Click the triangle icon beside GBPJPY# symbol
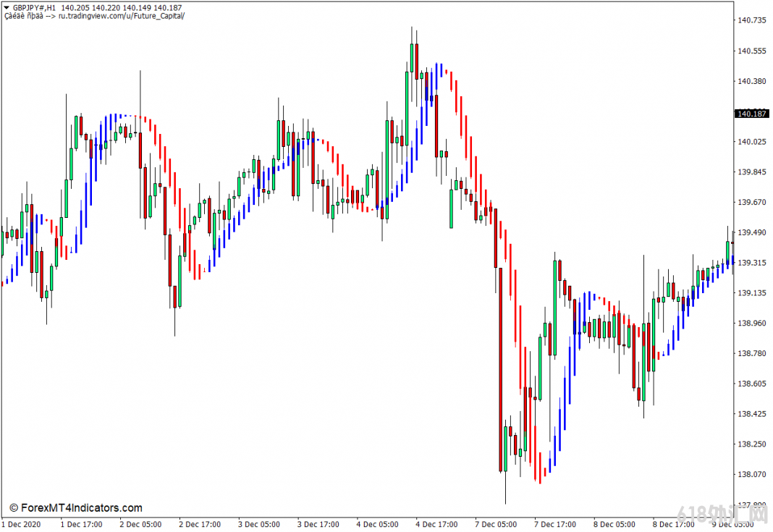 coord(7,8)
